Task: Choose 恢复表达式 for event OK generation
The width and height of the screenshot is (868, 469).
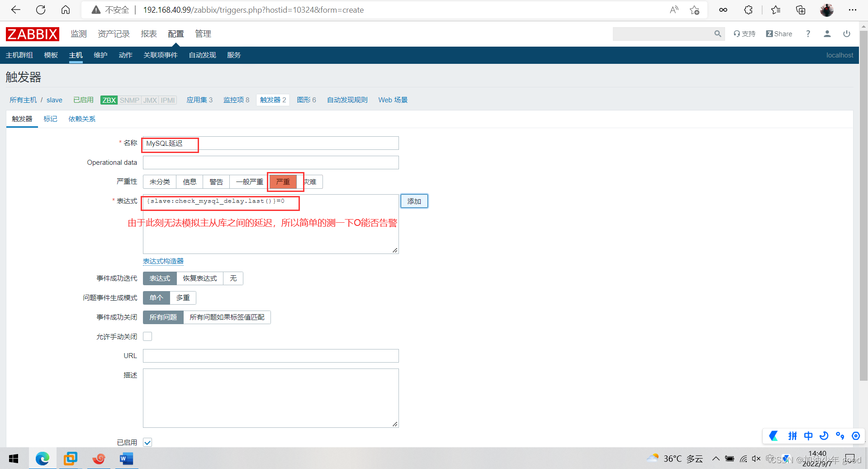Action: pyautogui.click(x=200, y=278)
